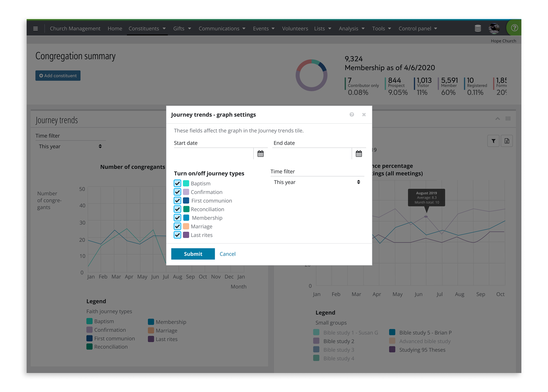Uncheck the Baptism journey type
The width and height of the screenshot is (548, 392).
pos(177,183)
